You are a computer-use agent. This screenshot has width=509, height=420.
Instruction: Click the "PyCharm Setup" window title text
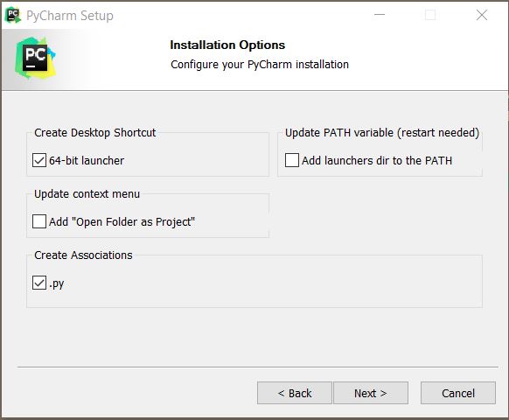[x=70, y=16]
